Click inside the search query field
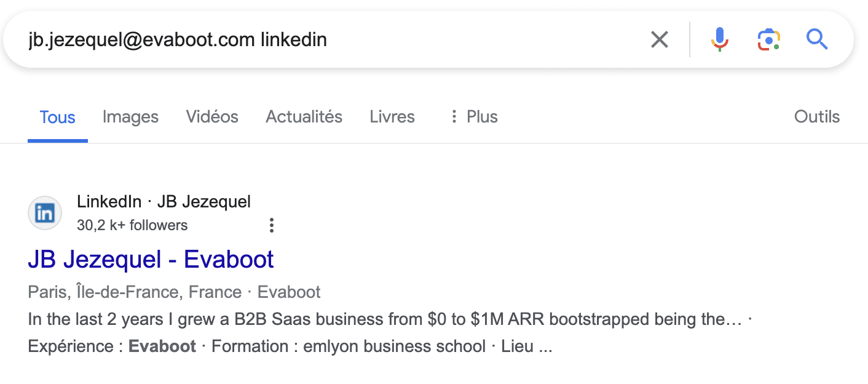Image resolution: width=868 pixels, height=384 pixels. pos(246,39)
